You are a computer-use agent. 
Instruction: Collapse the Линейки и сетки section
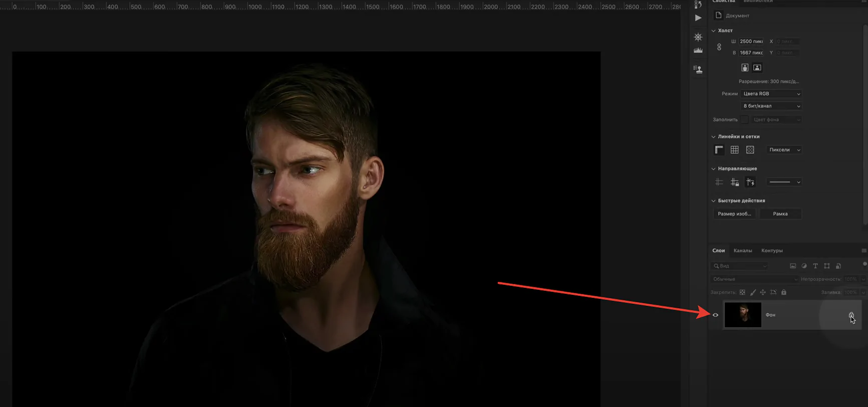[714, 137]
